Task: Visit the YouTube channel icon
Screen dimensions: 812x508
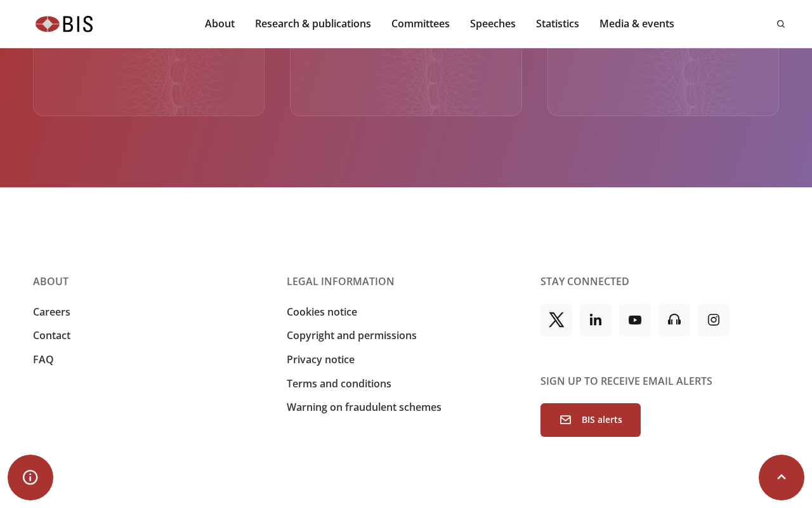Action: coord(635,320)
